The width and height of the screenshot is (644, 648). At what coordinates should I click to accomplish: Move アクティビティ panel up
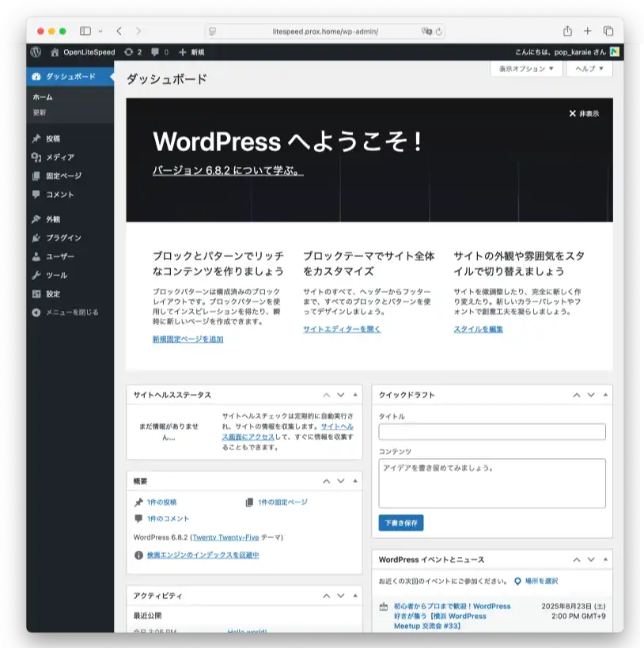[327, 596]
